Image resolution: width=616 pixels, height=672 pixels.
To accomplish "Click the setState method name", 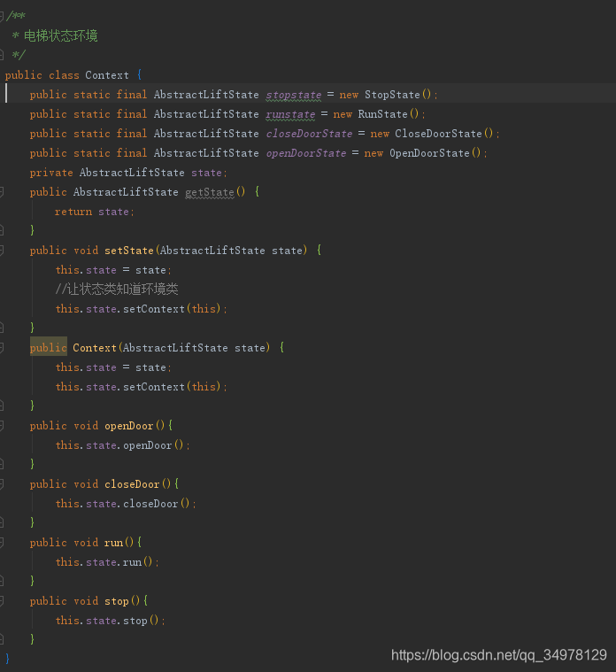I will point(129,251).
